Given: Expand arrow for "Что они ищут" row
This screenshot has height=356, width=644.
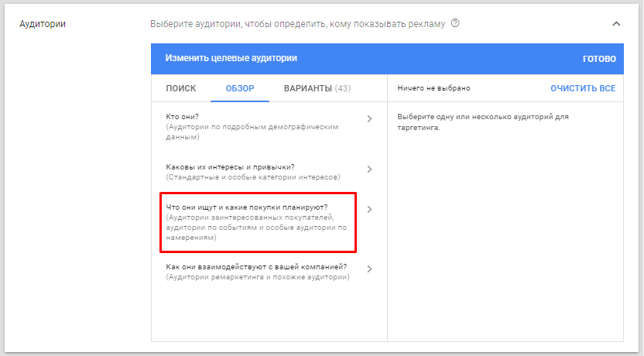Looking at the screenshot, I should (x=369, y=209).
